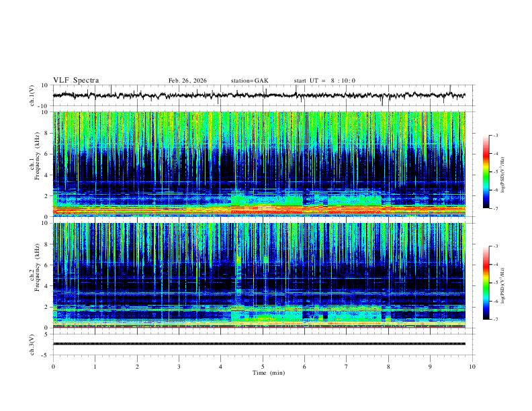The image size is (532, 411).
Task: Click the ch.1 PSD color scale bar
Action: 486,172
